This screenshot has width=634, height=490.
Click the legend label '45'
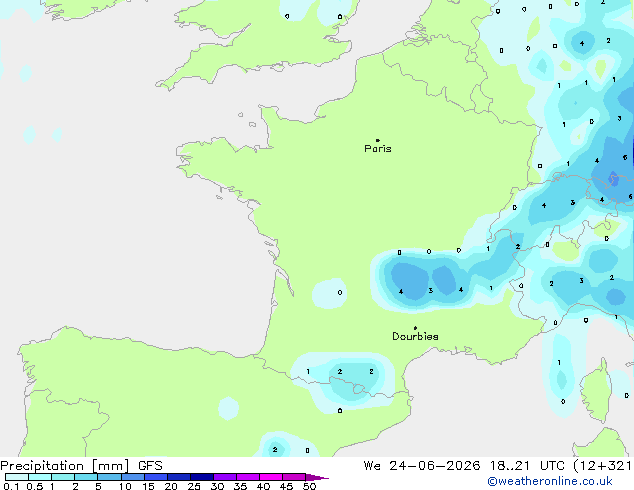click(x=286, y=486)
